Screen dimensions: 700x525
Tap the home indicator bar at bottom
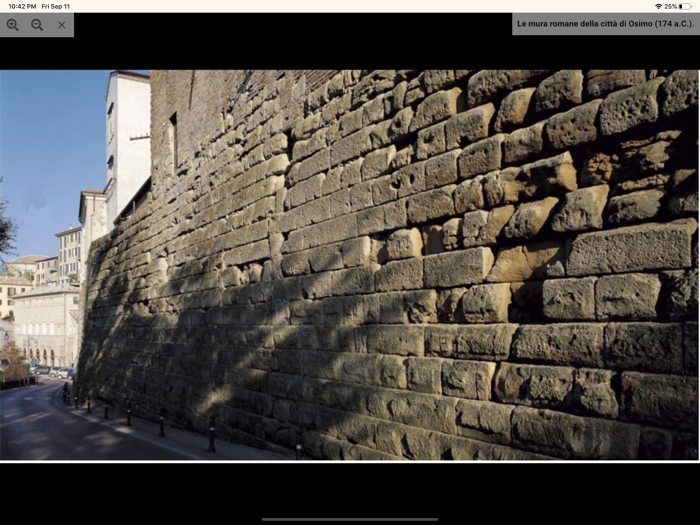click(x=350, y=519)
